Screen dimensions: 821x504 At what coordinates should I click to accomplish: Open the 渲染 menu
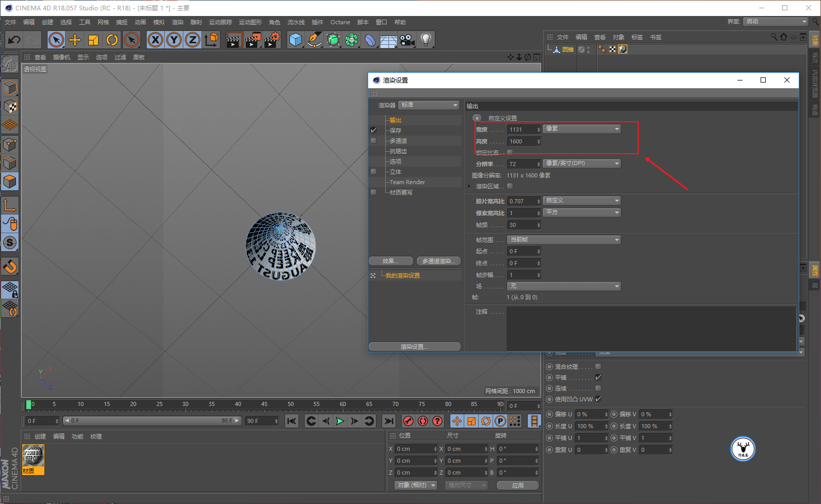pos(178,22)
